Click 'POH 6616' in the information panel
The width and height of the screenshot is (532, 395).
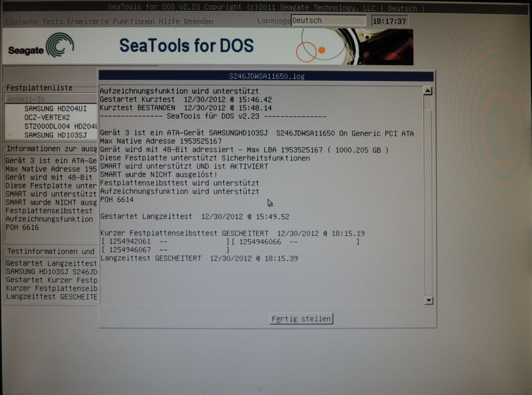(x=22, y=228)
